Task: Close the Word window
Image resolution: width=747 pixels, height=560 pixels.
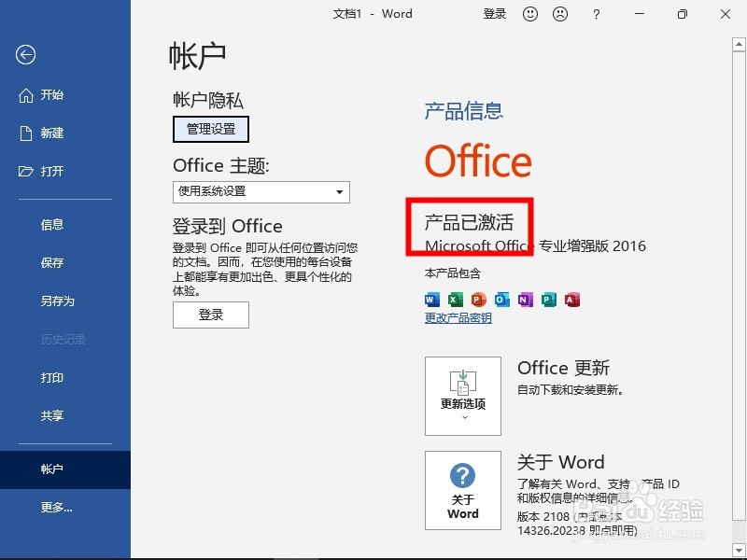Action: 726,14
